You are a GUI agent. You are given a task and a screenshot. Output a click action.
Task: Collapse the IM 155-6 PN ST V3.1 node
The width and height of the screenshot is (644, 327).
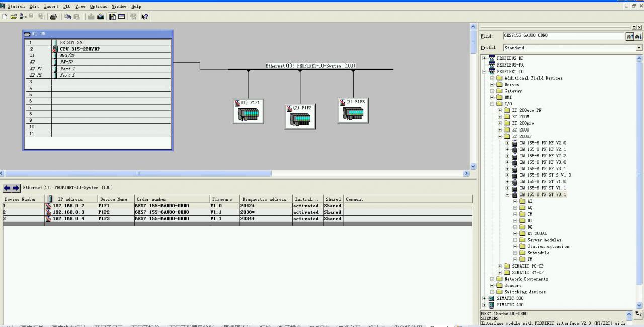(508, 195)
